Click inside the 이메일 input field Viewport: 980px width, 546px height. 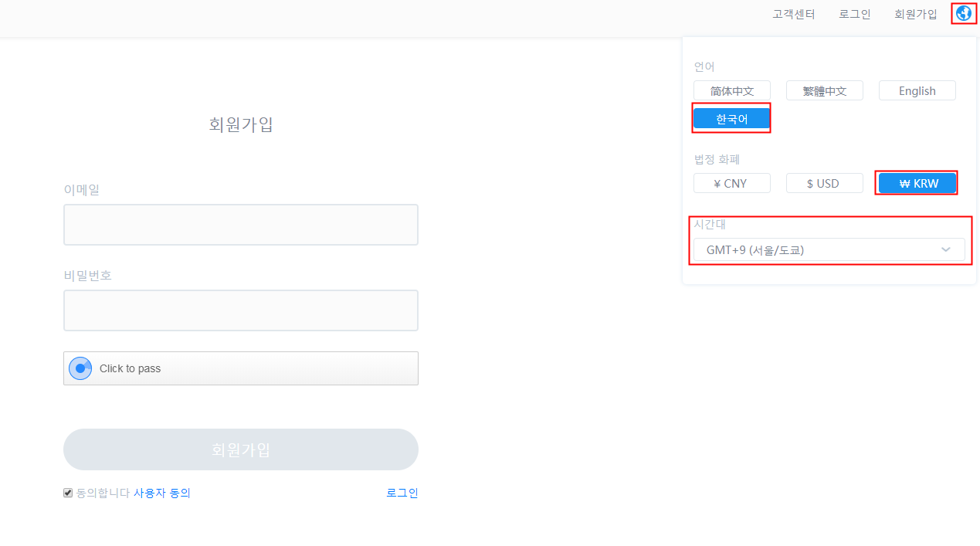point(240,224)
